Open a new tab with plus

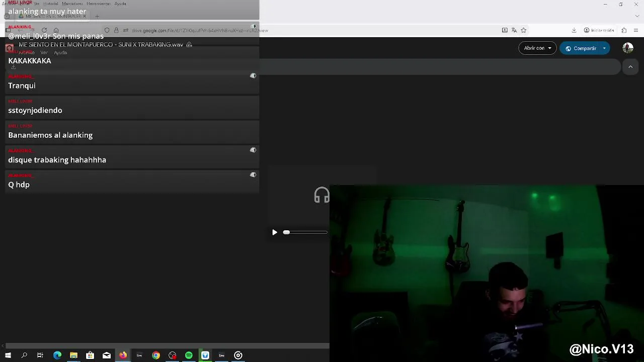(x=97, y=16)
